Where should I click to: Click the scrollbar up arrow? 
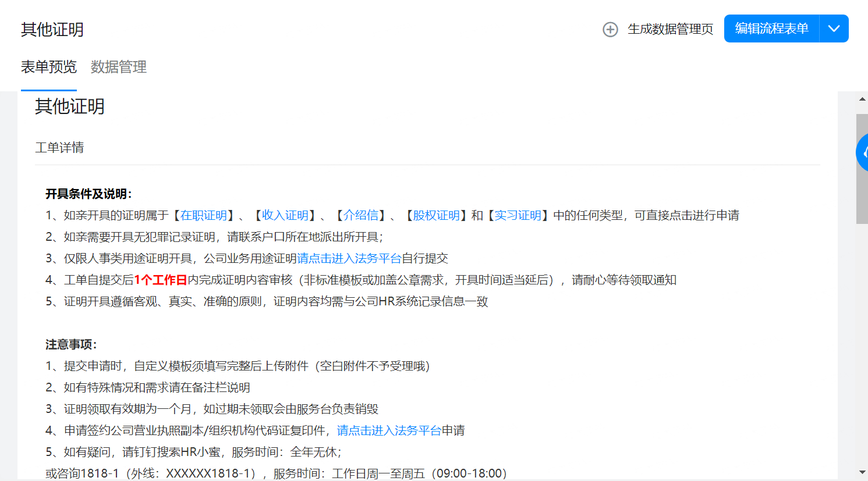862,99
